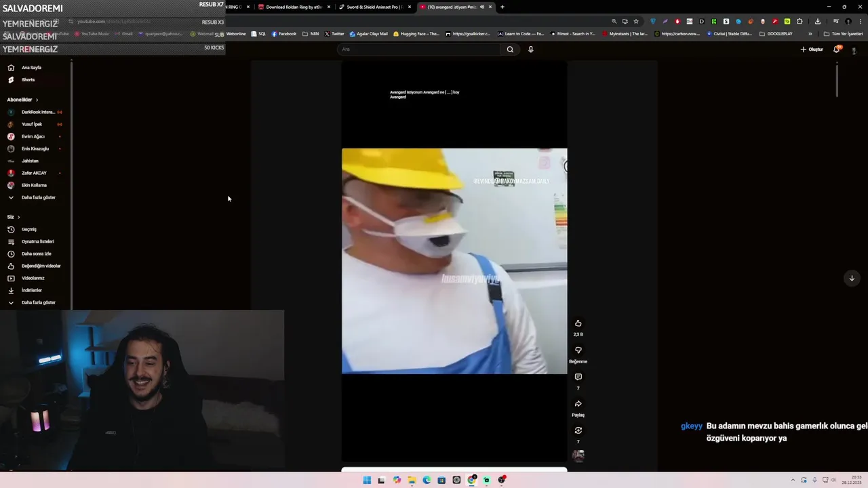Bookmark this page with star icon
The width and height of the screenshot is (868, 488).
[636, 21]
